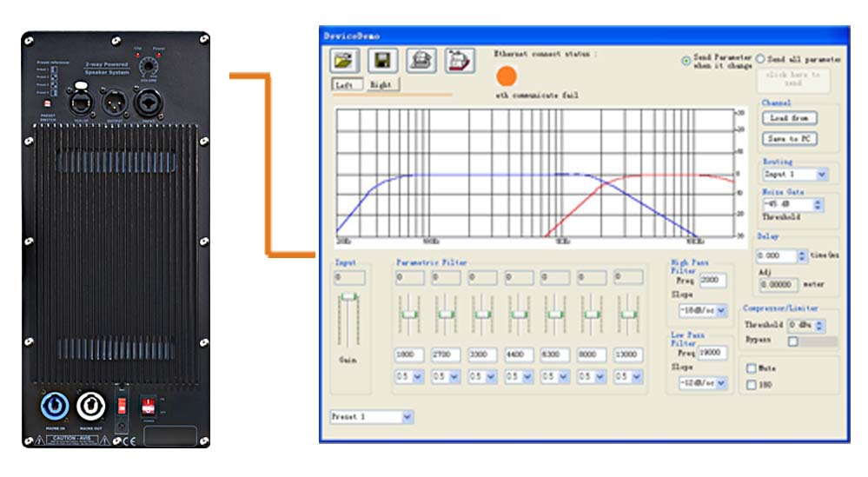Open a file with the folder icon
The width and height of the screenshot is (868, 477).
pos(344,60)
